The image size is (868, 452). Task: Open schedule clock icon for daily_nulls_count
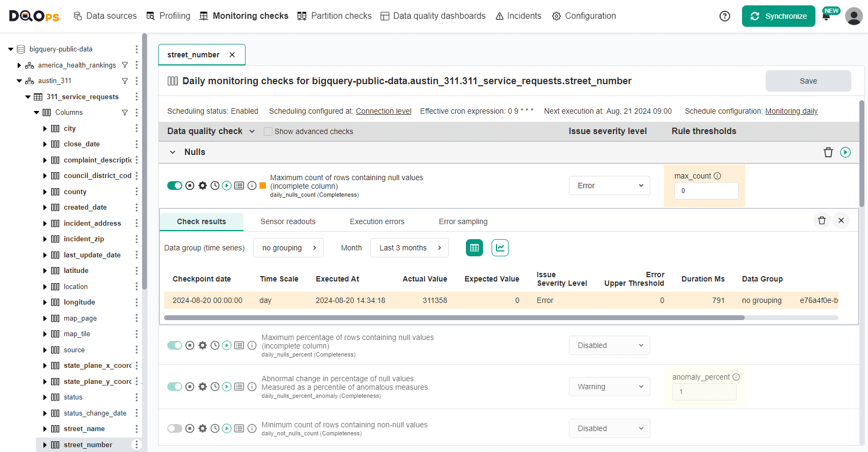point(215,186)
